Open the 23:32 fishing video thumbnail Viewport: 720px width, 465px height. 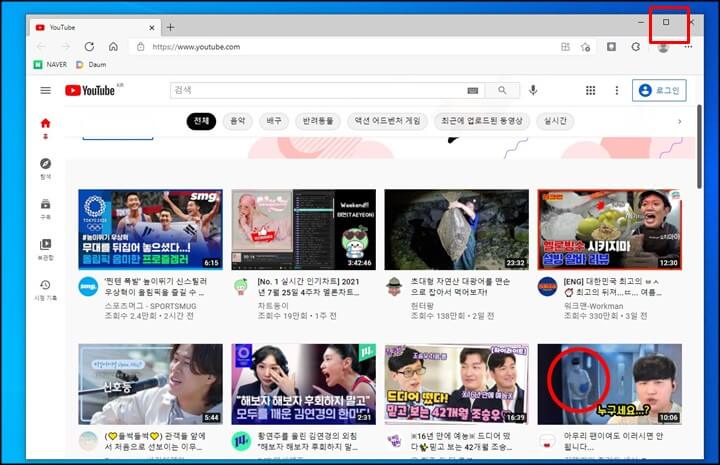click(456, 230)
